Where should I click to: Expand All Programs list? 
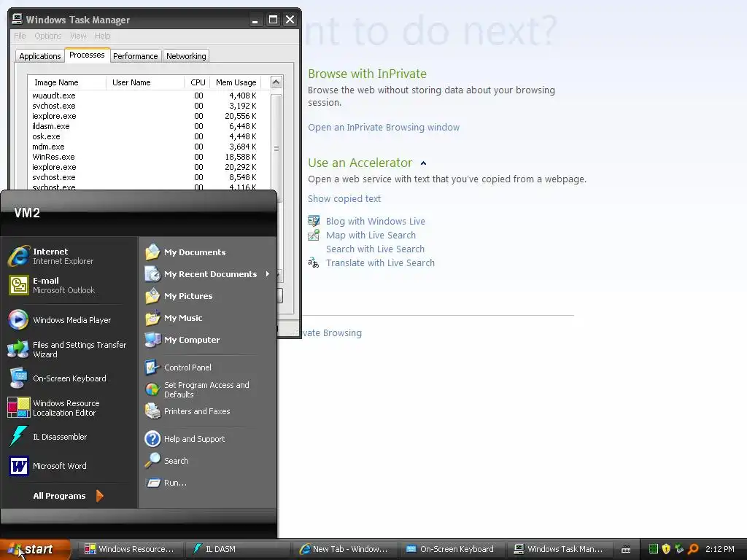point(68,496)
